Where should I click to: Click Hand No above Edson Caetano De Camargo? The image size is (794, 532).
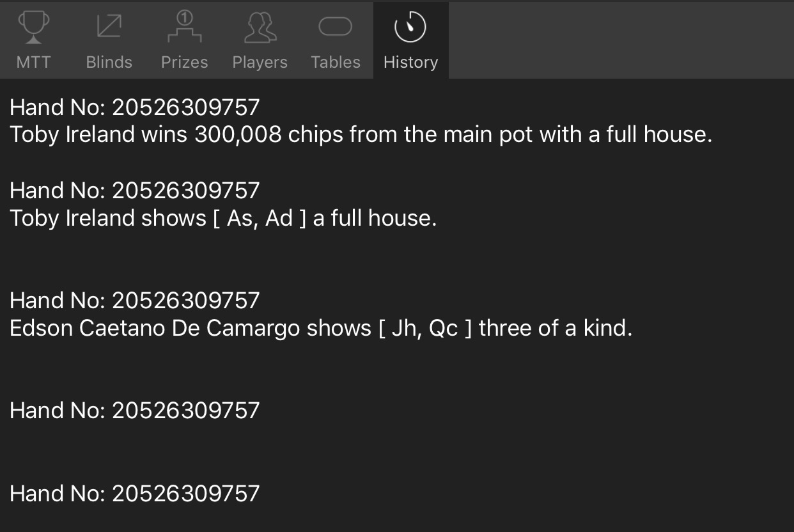point(135,301)
